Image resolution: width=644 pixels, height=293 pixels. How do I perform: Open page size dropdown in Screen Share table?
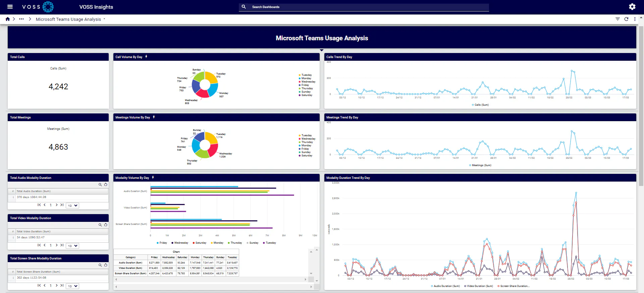[x=72, y=286]
